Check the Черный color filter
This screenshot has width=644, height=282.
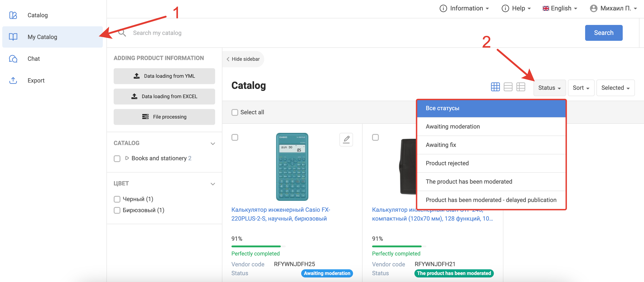point(117,199)
